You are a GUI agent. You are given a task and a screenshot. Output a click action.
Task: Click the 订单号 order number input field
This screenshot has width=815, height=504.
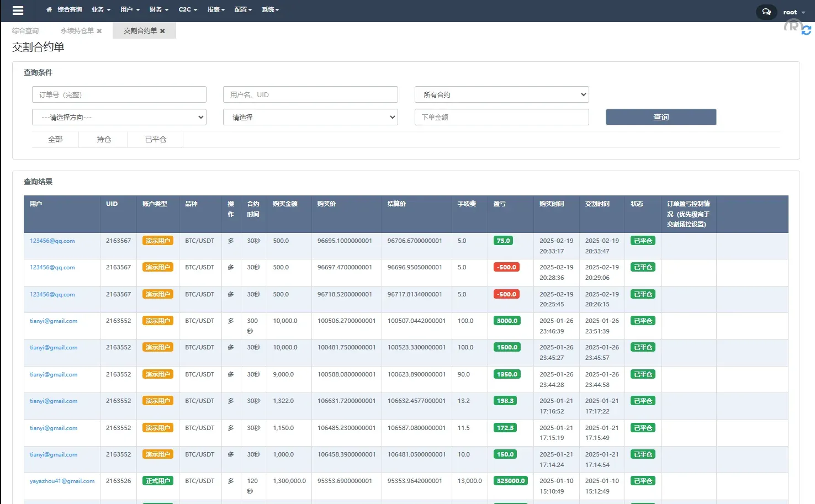pos(119,95)
